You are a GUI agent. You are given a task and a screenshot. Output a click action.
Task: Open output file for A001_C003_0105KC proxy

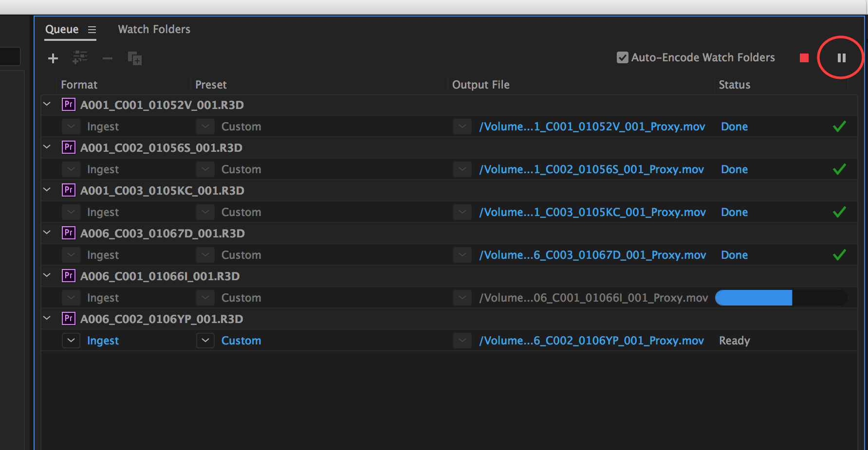pyautogui.click(x=592, y=212)
